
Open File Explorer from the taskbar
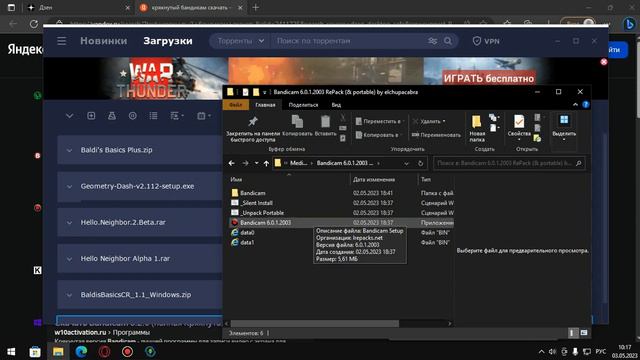pos(58,351)
